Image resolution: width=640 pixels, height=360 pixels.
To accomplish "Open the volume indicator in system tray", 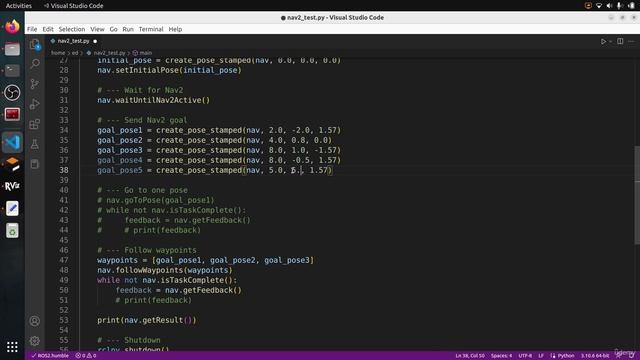I will [x=609, y=6].
